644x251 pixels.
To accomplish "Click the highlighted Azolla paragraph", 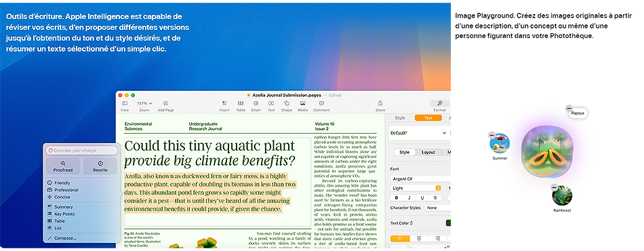I will pos(210,193).
